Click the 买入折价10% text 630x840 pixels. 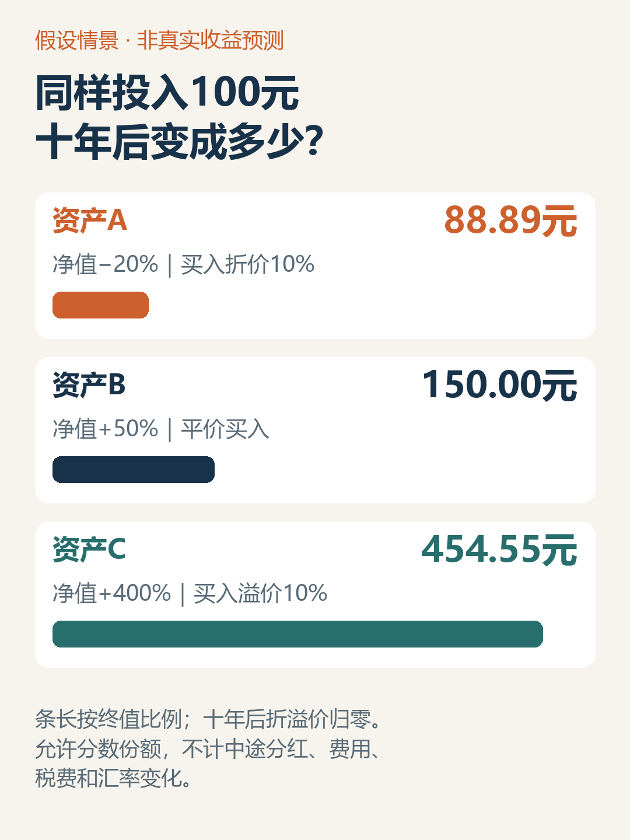point(248,264)
